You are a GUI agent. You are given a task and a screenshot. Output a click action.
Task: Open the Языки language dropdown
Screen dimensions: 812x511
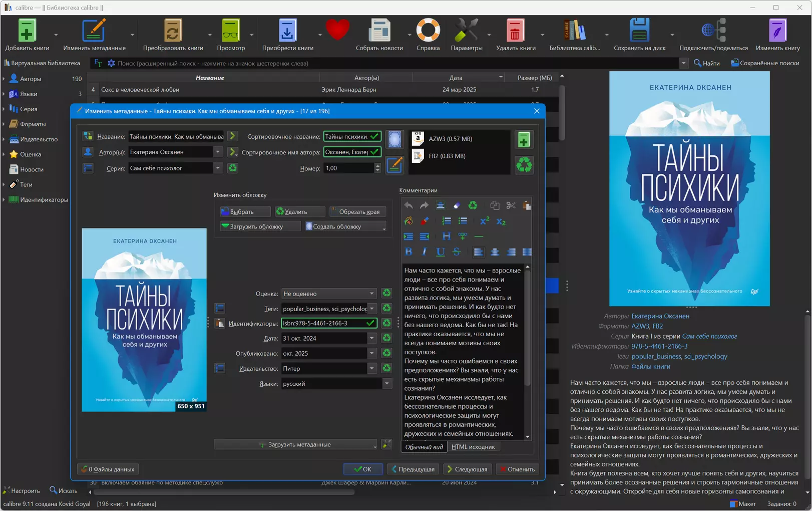(x=387, y=384)
